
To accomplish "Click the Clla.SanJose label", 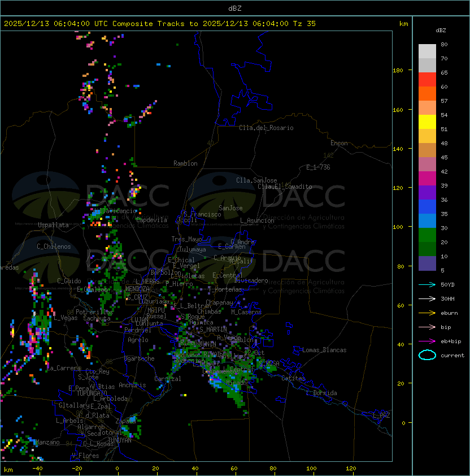I will pos(256,180).
